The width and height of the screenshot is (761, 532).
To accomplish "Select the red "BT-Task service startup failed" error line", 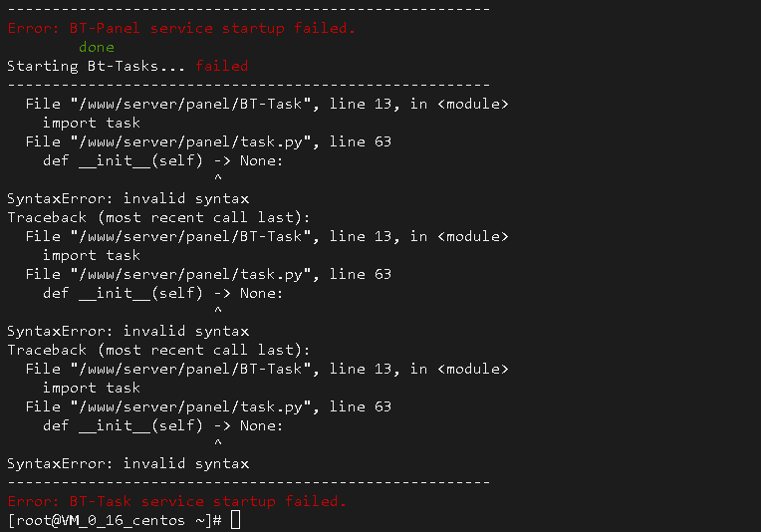I will [177, 501].
